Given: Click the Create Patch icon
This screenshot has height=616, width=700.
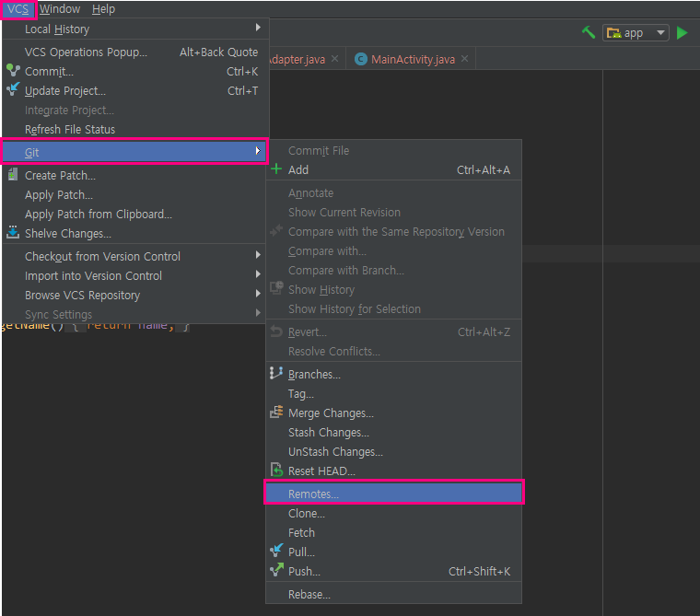Looking at the screenshot, I should (13, 175).
